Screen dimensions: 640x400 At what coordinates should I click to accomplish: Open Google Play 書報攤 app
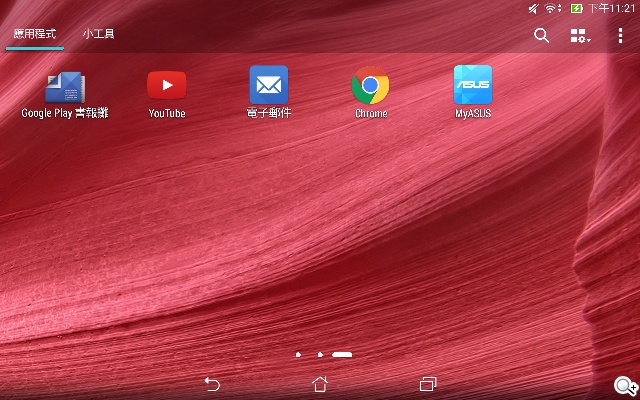(x=65, y=87)
